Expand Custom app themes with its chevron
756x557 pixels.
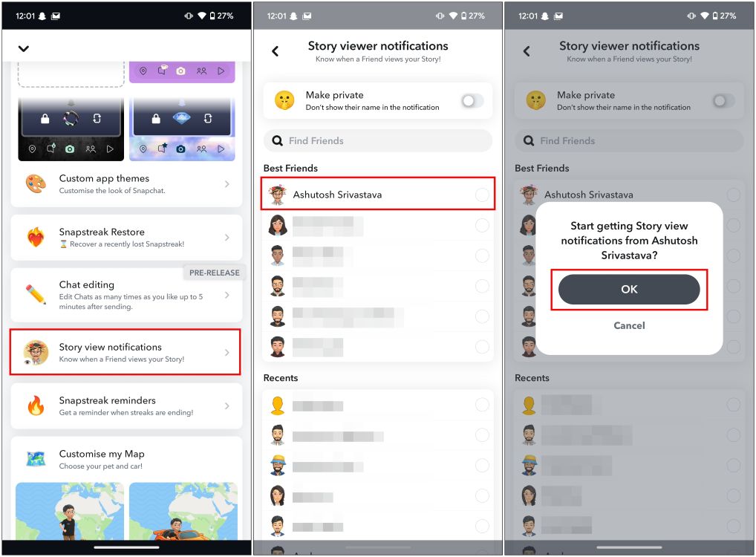(227, 183)
